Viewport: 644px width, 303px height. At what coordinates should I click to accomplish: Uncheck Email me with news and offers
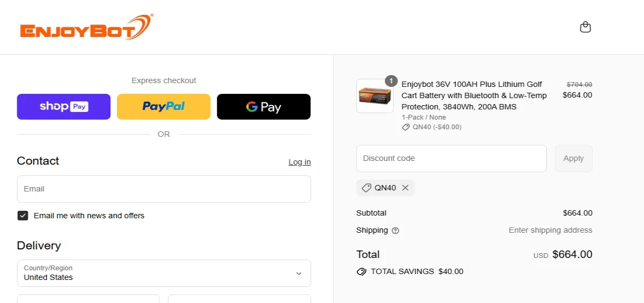click(x=23, y=216)
